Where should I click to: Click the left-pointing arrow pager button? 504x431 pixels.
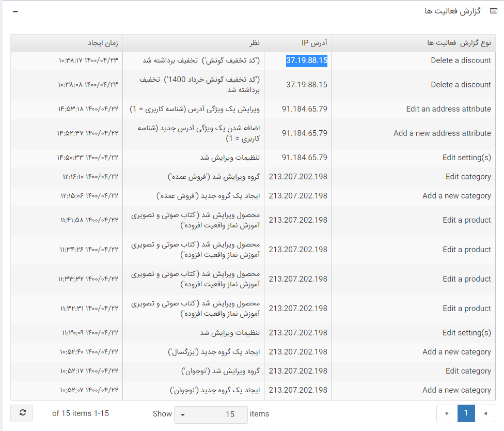click(485, 413)
